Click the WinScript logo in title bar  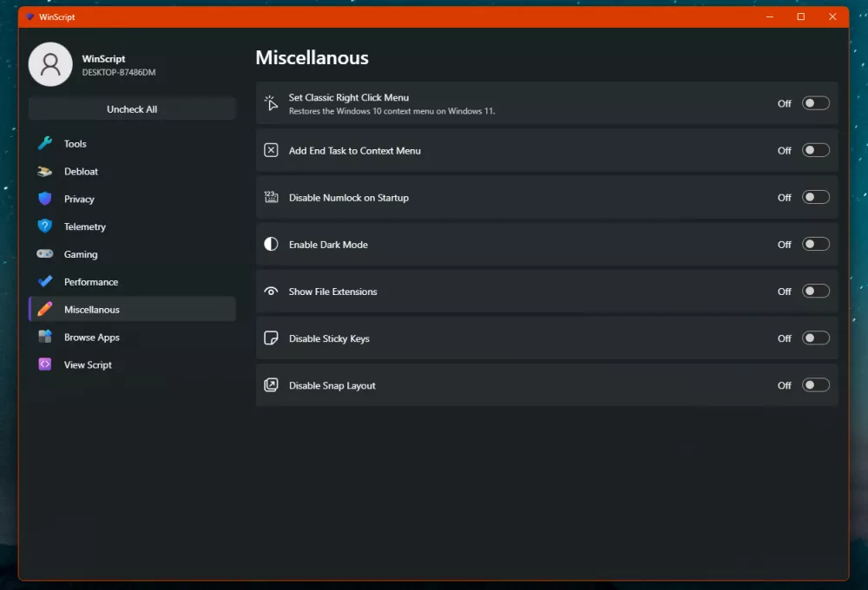pyautogui.click(x=30, y=16)
